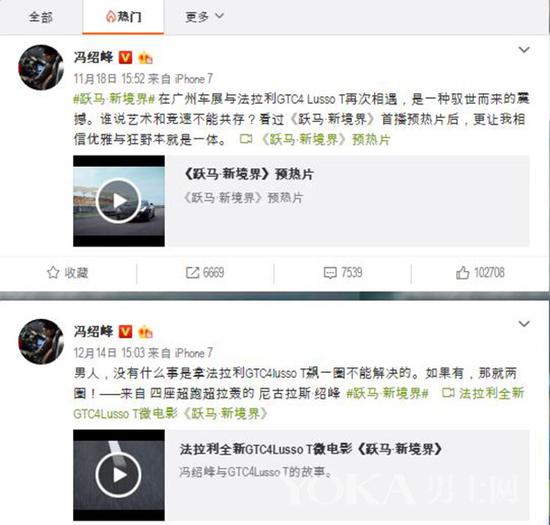Open the #跃马·新境界# hashtag in first post
Screen dimensions: 550x525
[x=114, y=99]
